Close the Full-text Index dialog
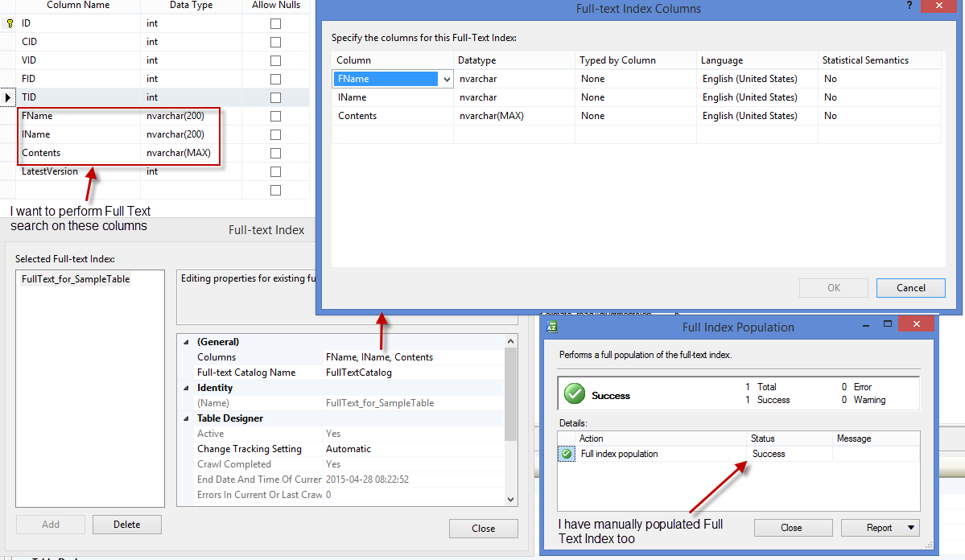The image size is (965, 560). (483, 528)
